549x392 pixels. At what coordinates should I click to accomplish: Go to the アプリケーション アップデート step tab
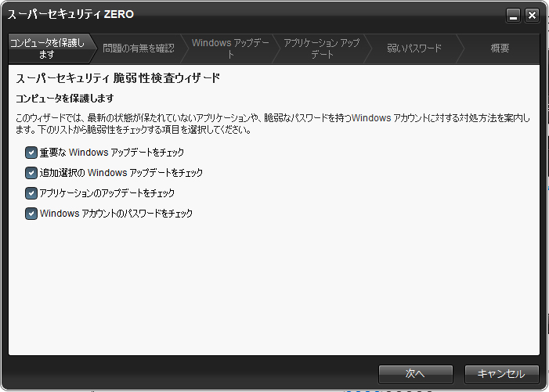click(x=322, y=49)
